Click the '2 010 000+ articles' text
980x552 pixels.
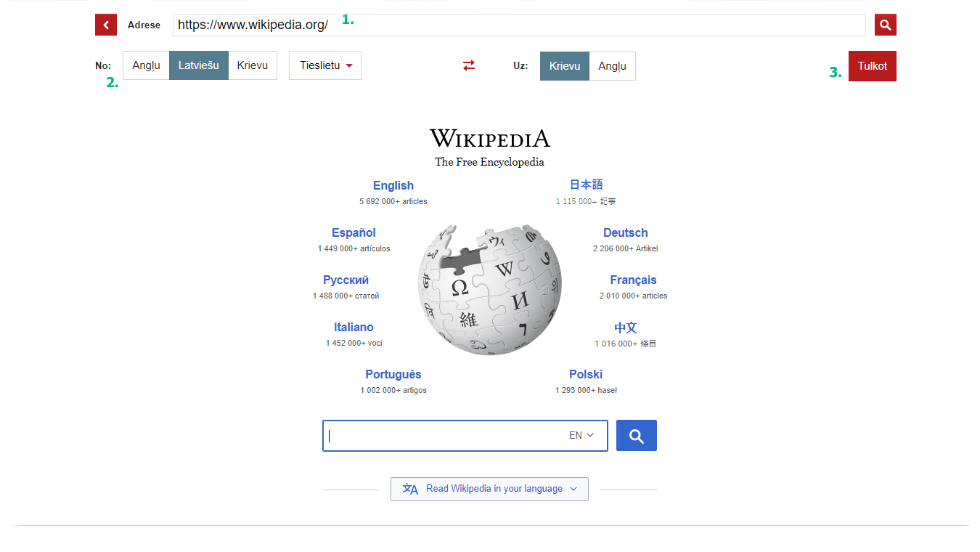click(633, 296)
